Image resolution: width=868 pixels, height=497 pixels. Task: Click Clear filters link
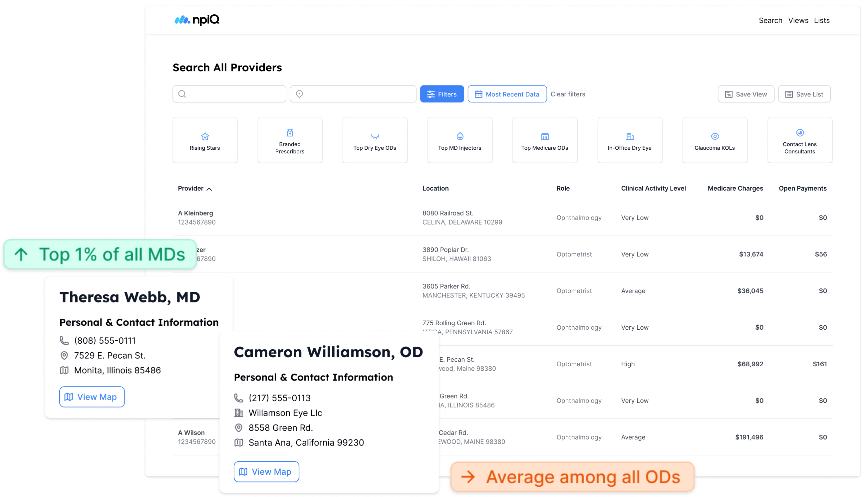pos(567,94)
